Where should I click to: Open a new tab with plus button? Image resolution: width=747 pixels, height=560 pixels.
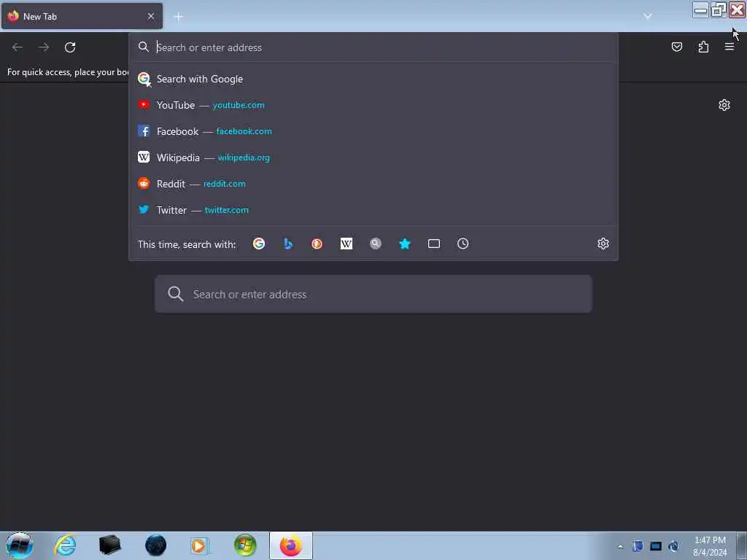179,17
